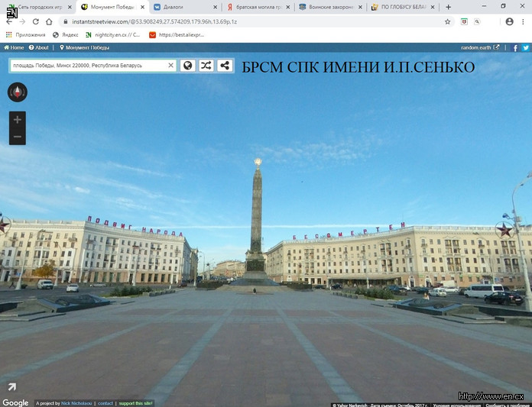Image resolution: width=532 pixels, height=407 pixels.
Task: Open the Home menu item
Action: coord(14,47)
